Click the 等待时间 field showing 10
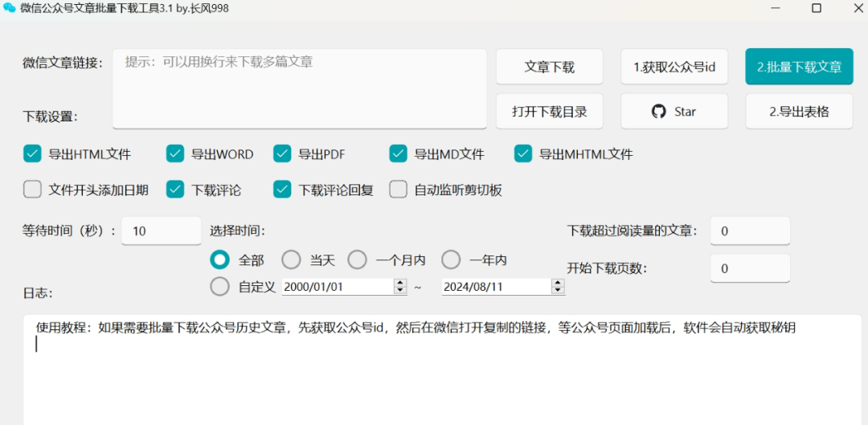The image size is (868, 425). [x=161, y=231]
